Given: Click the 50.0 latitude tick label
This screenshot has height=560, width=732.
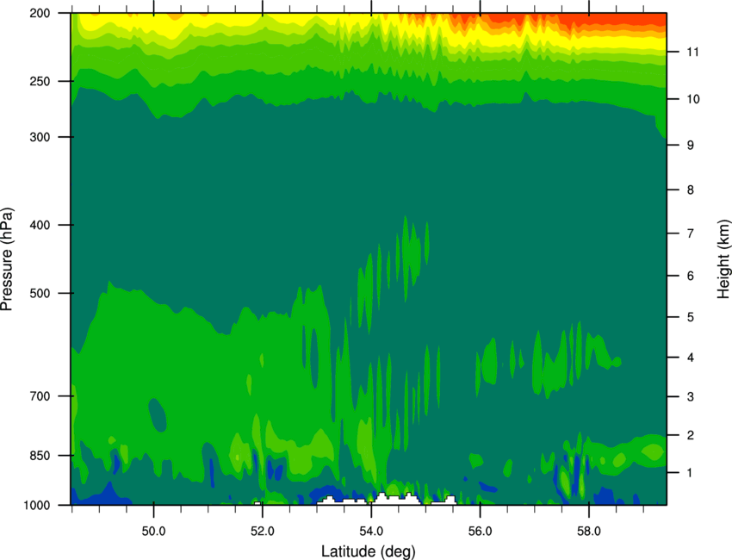Looking at the screenshot, I should [x=153, y=532].
